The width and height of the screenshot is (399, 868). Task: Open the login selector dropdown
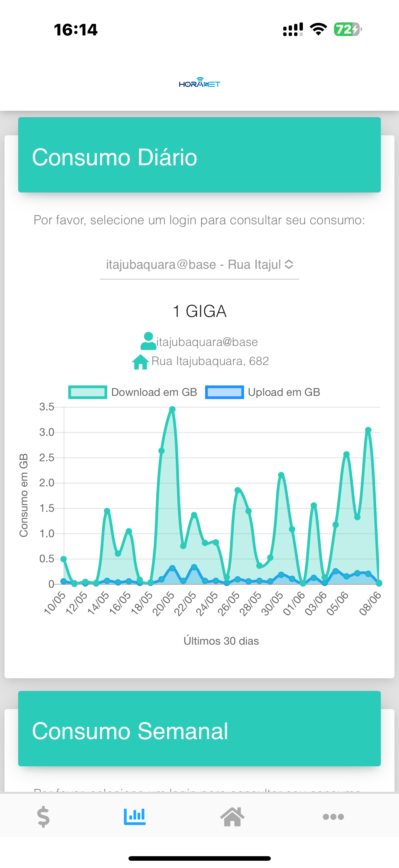pyautogui.click(x=199, y=265)
